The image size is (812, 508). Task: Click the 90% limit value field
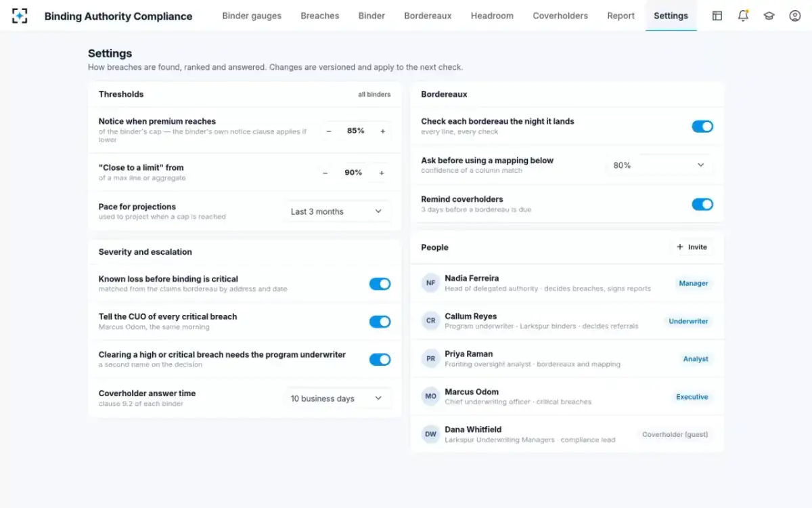click(x=353, y=173)
